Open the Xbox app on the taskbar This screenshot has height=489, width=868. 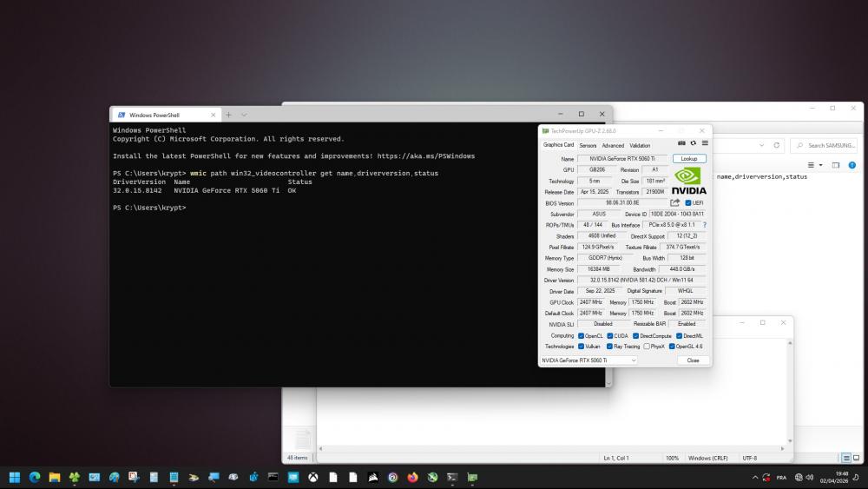point(312,477)
